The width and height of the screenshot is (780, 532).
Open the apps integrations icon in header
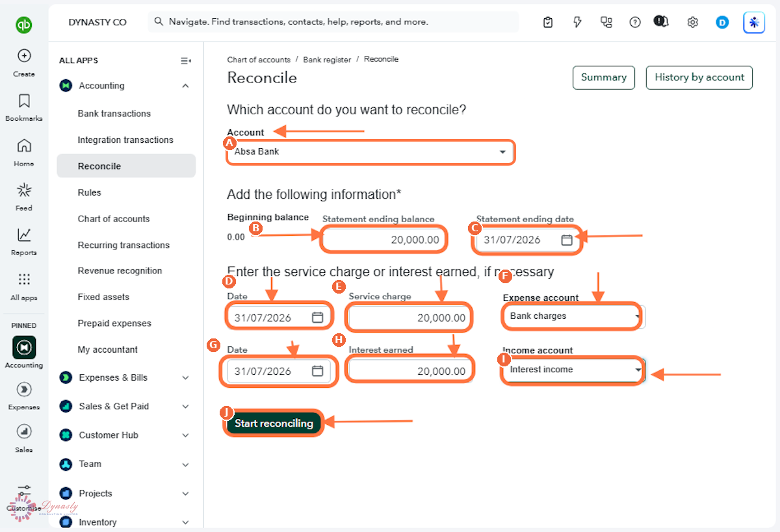(x=606, y=22)
